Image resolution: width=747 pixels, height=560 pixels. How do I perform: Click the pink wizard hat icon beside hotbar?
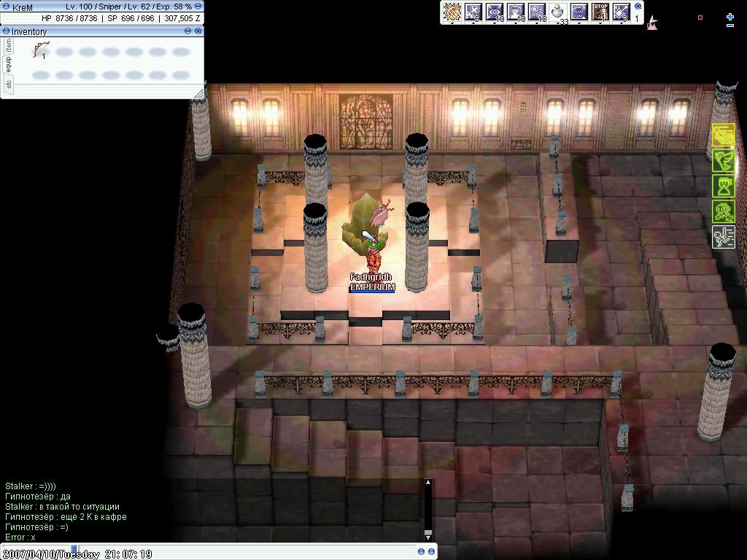click(652, 23)
